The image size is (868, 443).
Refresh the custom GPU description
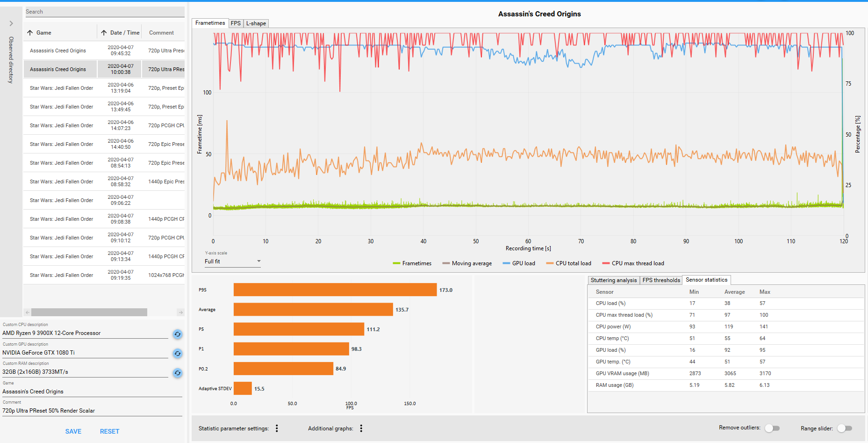(178, 353)
